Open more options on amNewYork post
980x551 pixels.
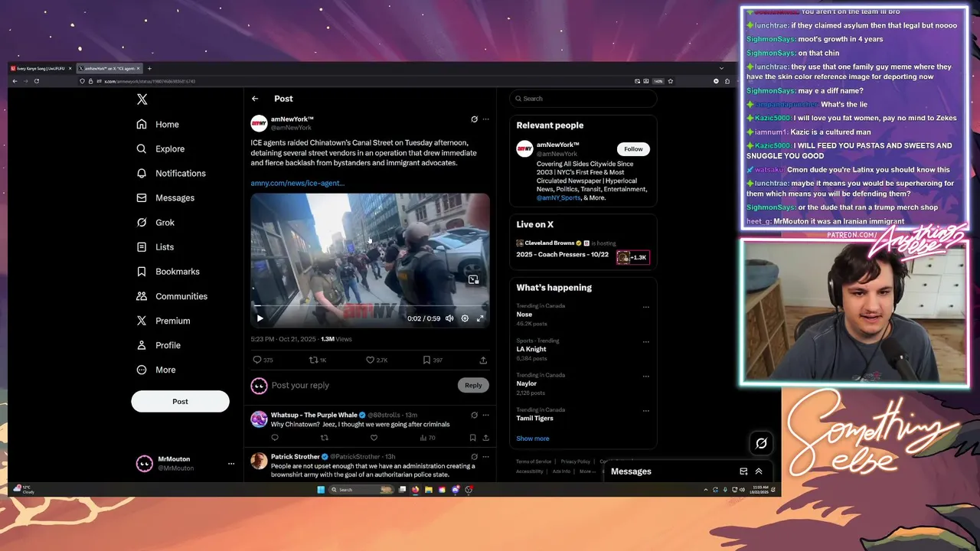(485, 119)
